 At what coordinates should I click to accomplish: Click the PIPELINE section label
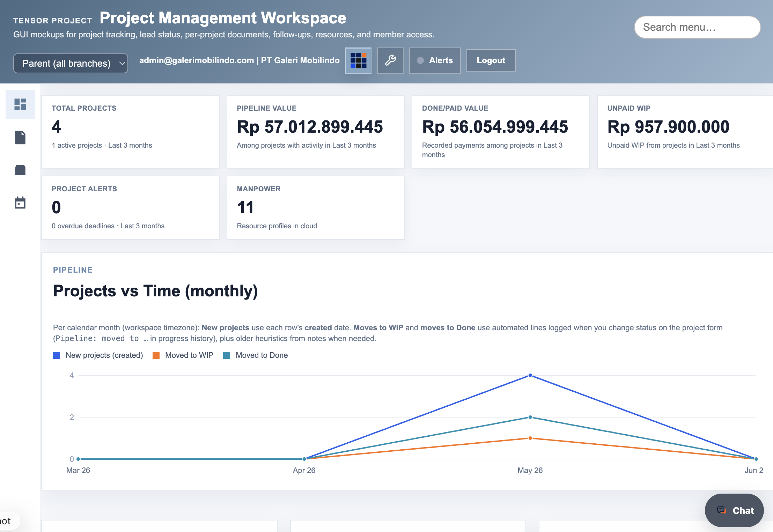pyautogui.click(x=73, y=270)
